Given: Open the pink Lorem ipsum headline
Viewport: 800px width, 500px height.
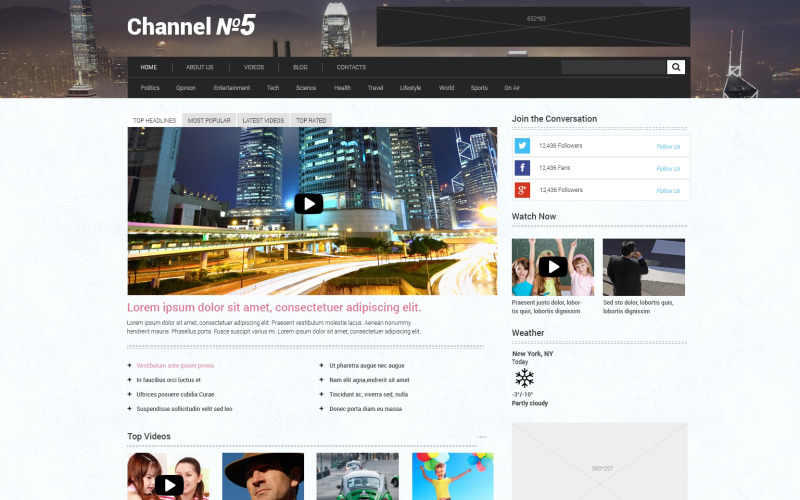Looking at the screenshot, I should pyautogui.click(x=274, y=308).
